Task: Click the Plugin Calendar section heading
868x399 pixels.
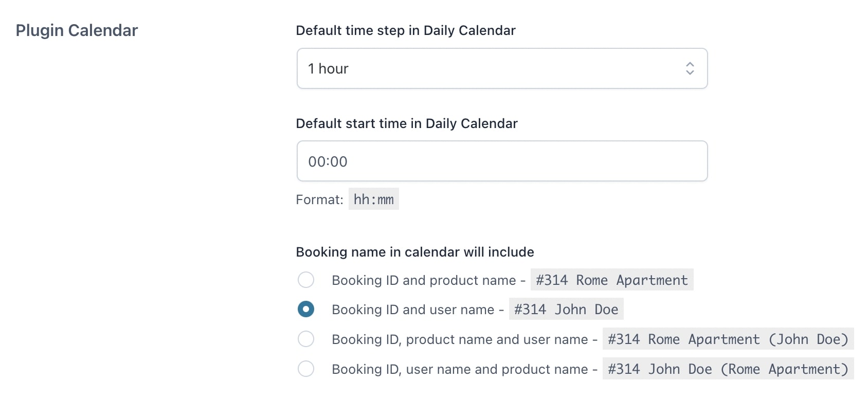Action: (x=77, y=30)
